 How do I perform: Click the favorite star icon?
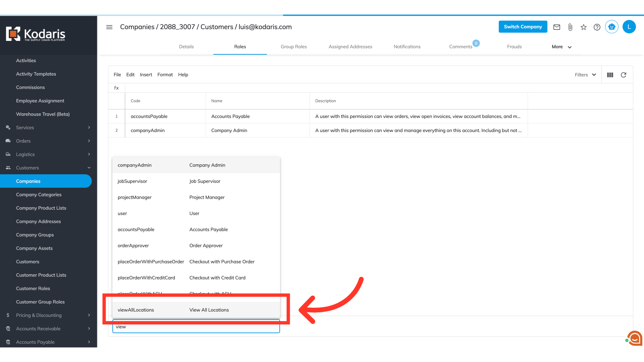point(584,27)
